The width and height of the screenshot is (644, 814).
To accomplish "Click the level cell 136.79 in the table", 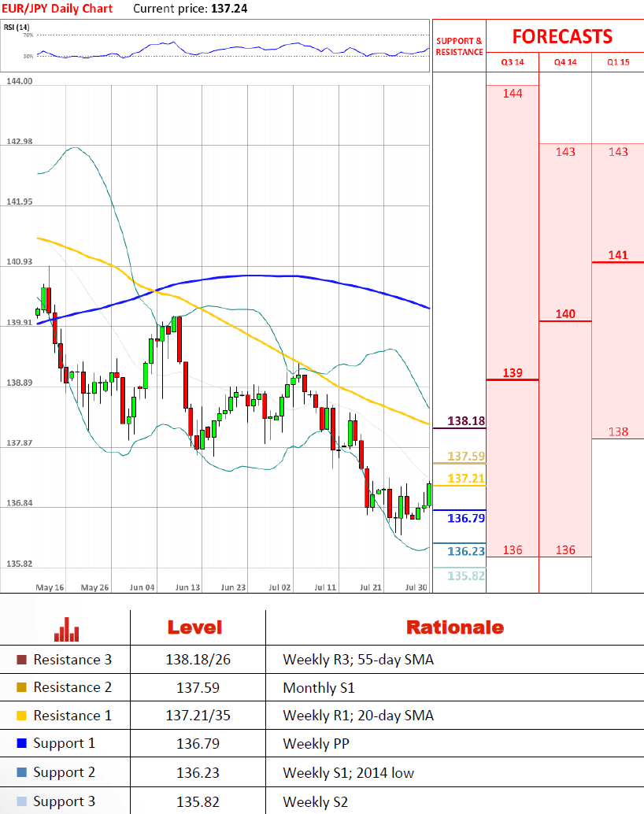I will point(198,744).
